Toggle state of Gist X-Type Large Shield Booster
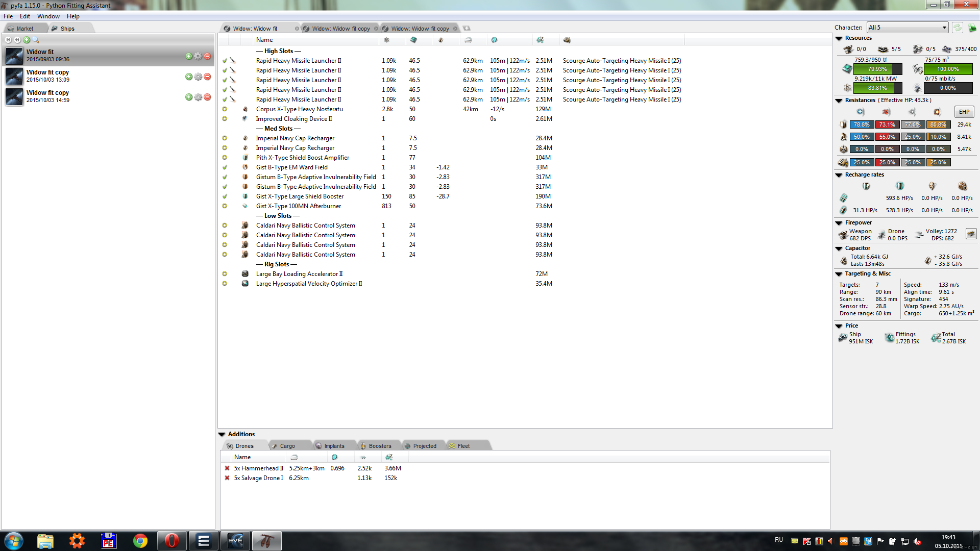The width and height of the screenshot is (980, 551). click(224, 196)
